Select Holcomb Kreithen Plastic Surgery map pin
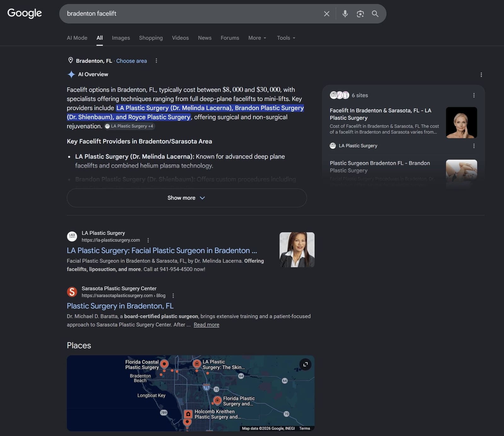The height and width of the screenshot is (436, 504). (188, 414)
